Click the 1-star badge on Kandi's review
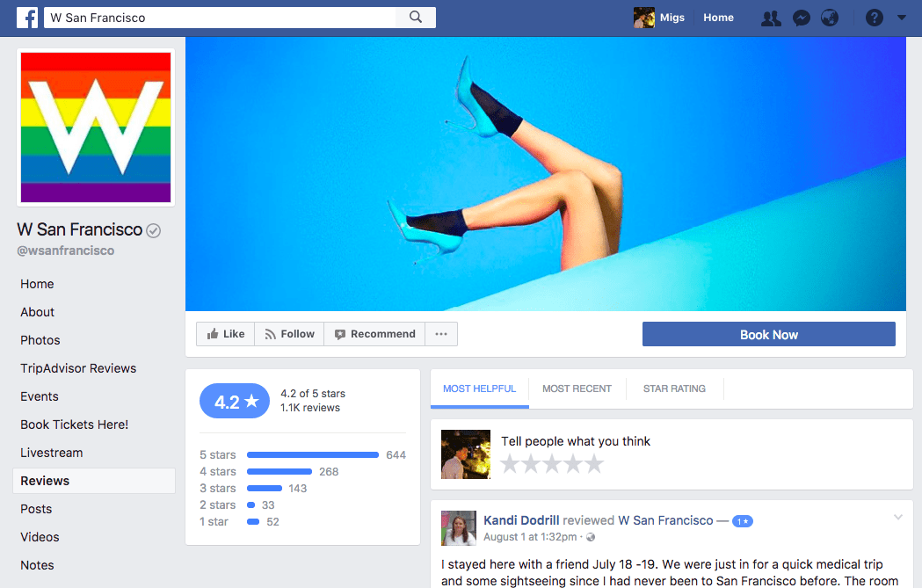The height and width of the screenshot is (588, 922). pos(742,521)
